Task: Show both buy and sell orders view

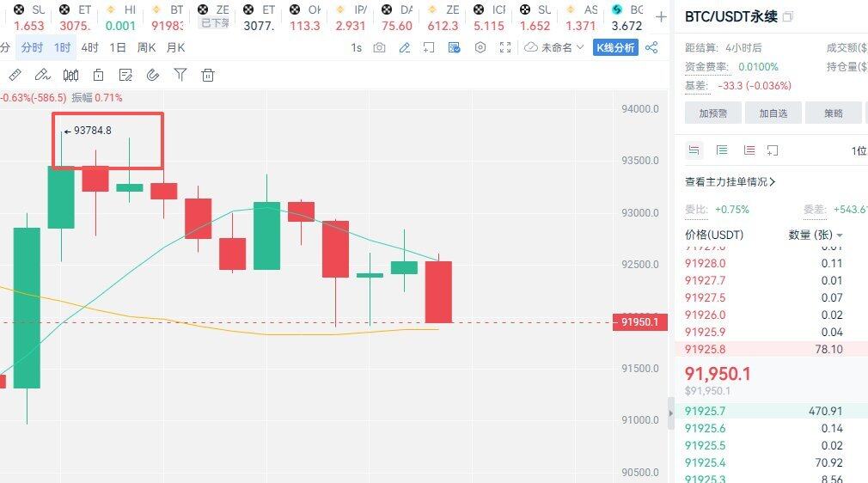Action: (694, 150)
